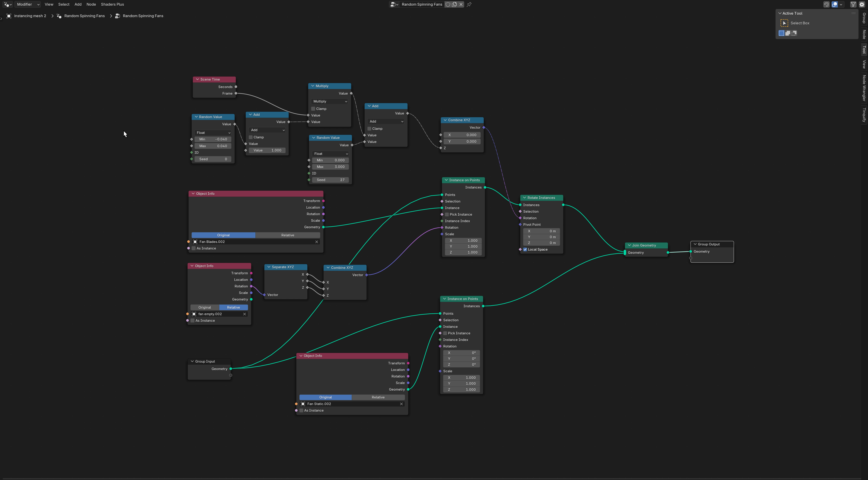Screen dimensions: 868x480
Task: Enable Clamp checkbox in Multiply node
Action: 313,109
